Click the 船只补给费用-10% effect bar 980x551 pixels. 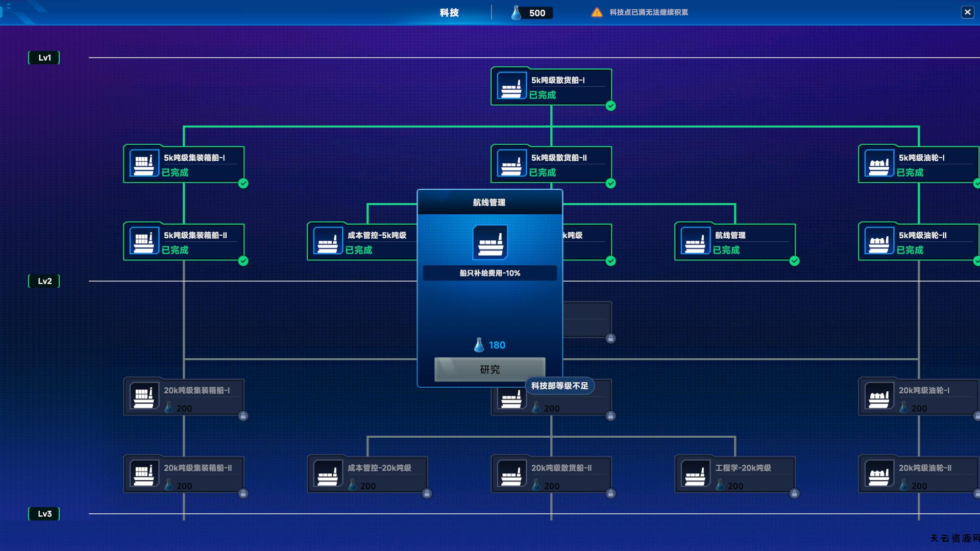[489, 273]
